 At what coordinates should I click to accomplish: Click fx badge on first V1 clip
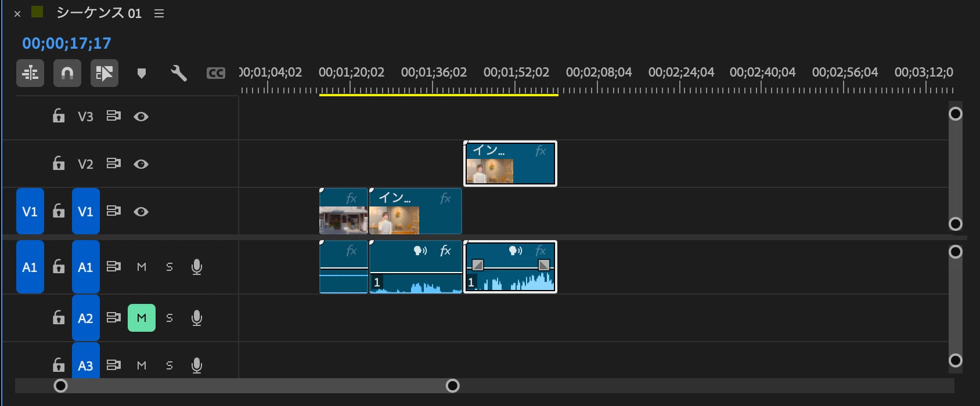click(x=351, y=199)
